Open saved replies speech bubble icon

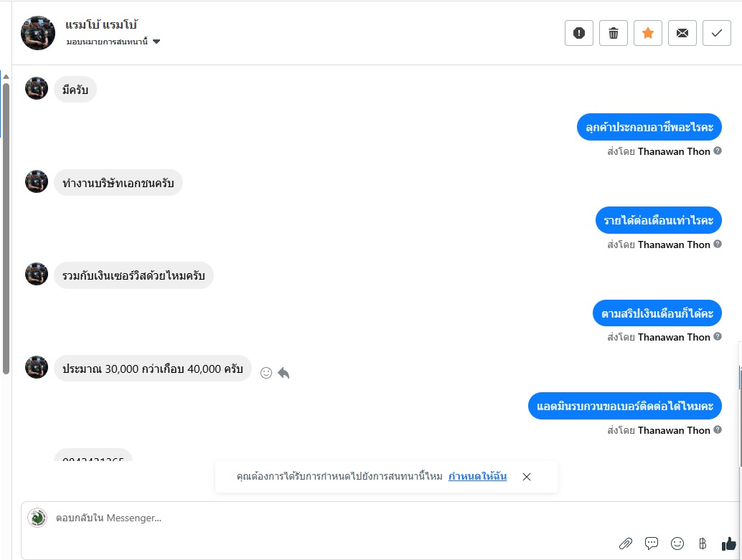point(652,544)
